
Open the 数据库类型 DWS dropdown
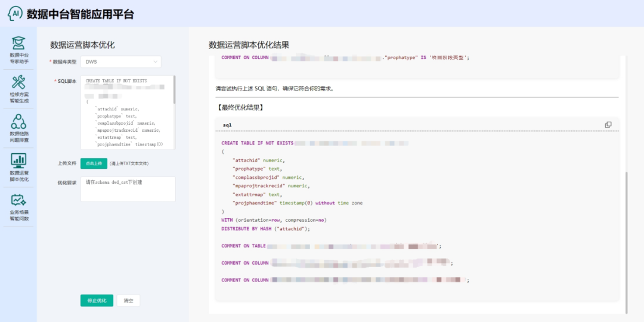pyautogui.click(x=120, y=61)
